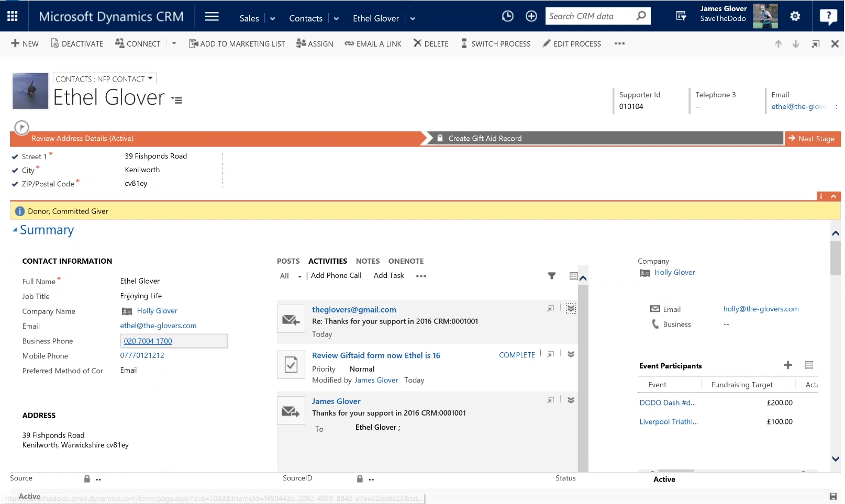845x504 pixels.
Task: Switch to the POSTS tab
Action: point(288,261)
